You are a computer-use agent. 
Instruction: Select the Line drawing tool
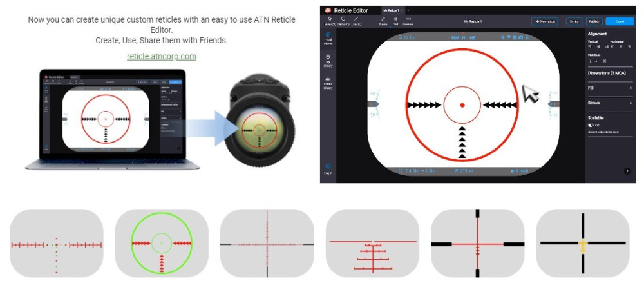click(357, 21)
